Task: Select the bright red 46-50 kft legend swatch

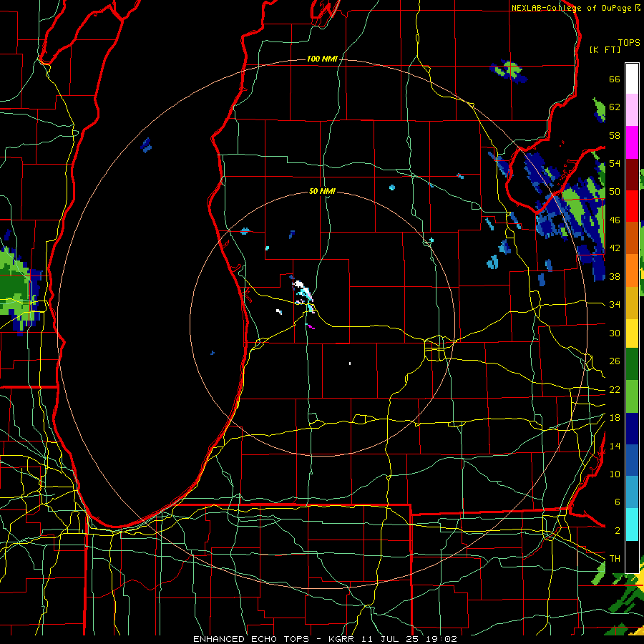Action: point(632,206)
